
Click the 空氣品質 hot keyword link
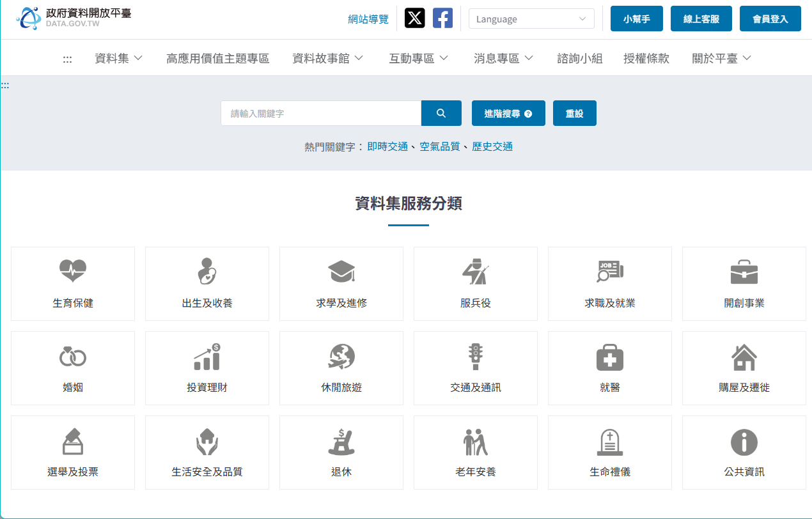[439, 146]
